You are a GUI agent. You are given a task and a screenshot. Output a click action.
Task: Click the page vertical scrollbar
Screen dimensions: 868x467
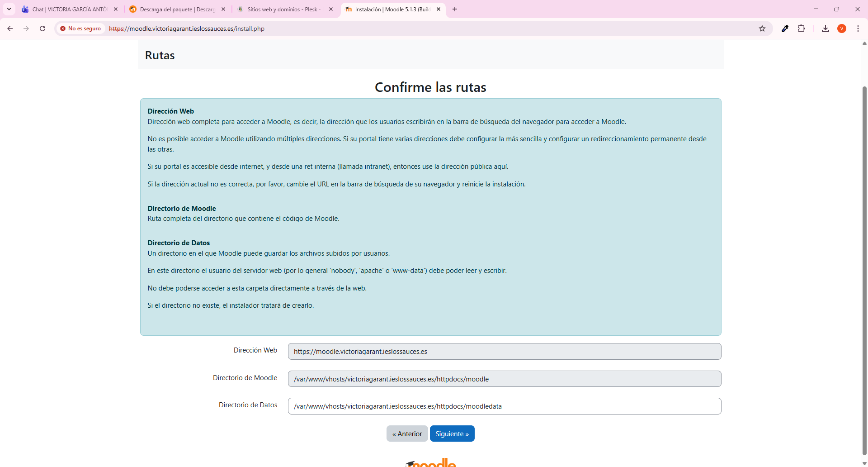click(x=864, y=270)
